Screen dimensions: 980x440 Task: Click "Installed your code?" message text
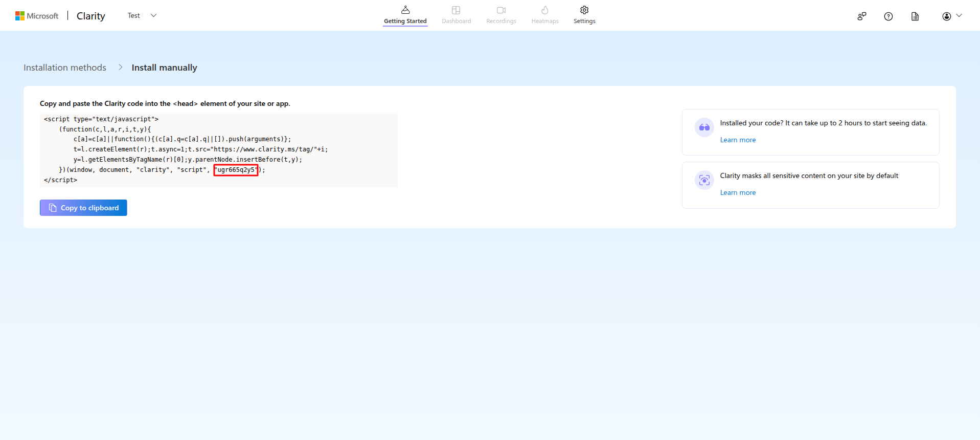point(823,123)
